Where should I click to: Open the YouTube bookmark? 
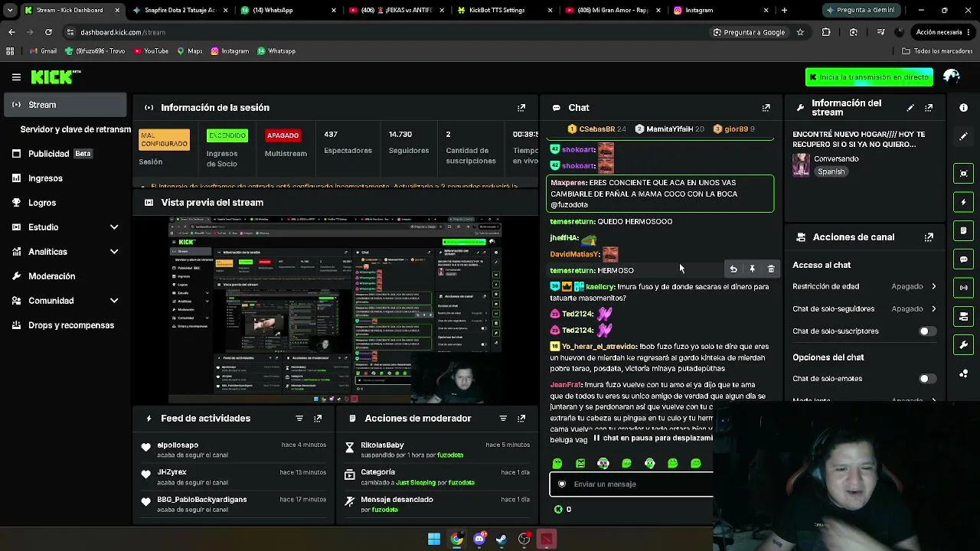pyautogui.click(x=151, y=51)
